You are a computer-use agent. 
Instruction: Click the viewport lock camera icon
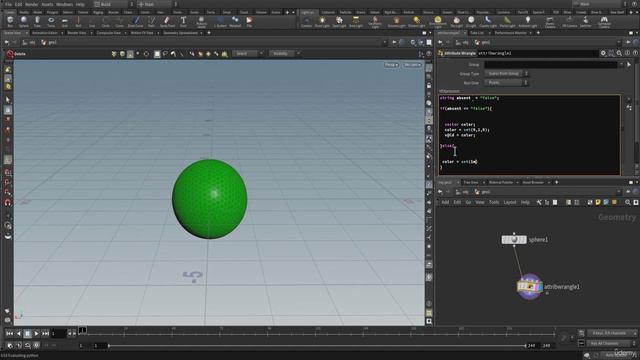click(429, 85)
